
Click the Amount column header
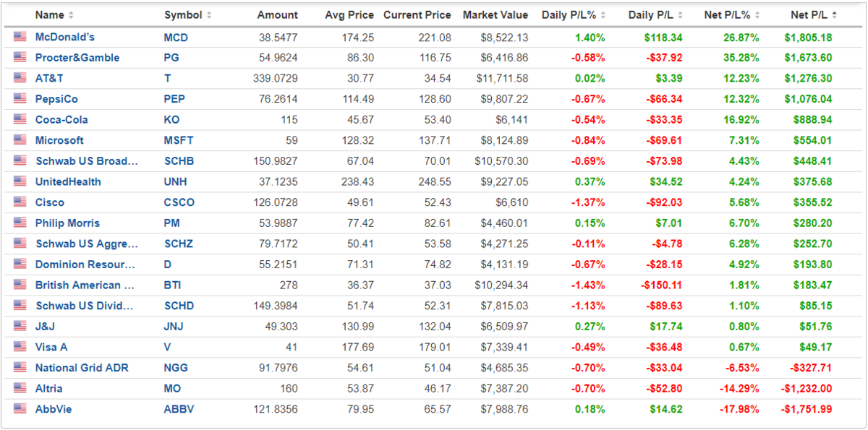(277, 14)
